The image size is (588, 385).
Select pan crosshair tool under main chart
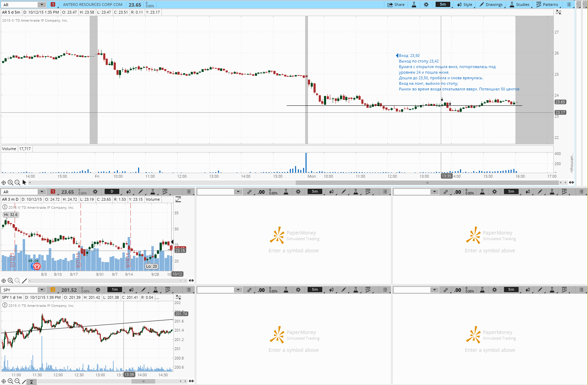3,183
